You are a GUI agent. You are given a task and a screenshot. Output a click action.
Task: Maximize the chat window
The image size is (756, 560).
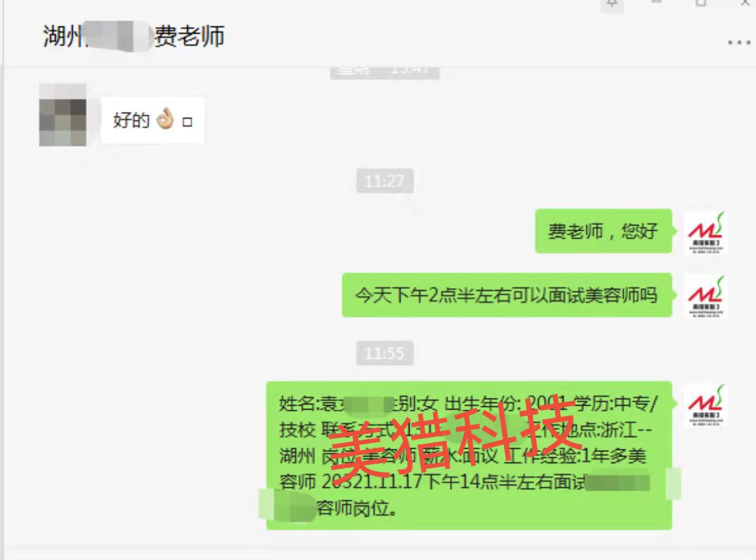pos(701,3)
